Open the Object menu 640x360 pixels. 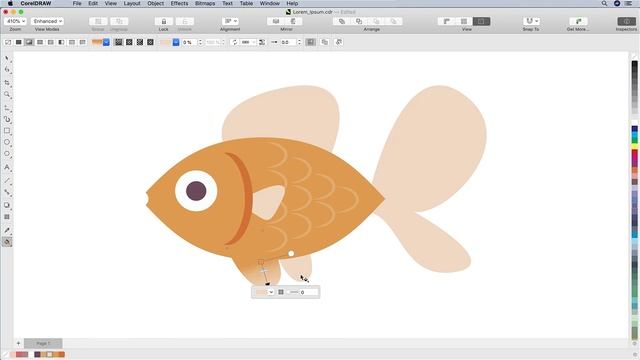[x=156, y=3]
